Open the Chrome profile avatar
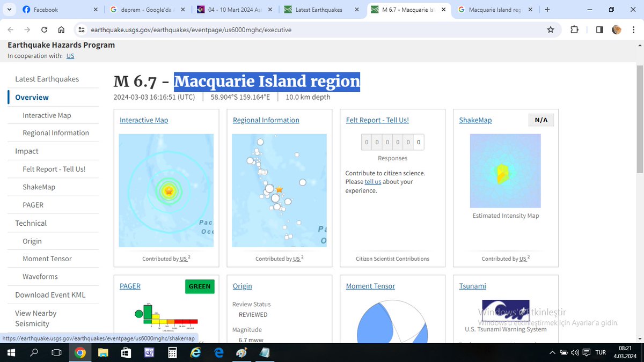644x362 pixels. click(x=617, y=30)
